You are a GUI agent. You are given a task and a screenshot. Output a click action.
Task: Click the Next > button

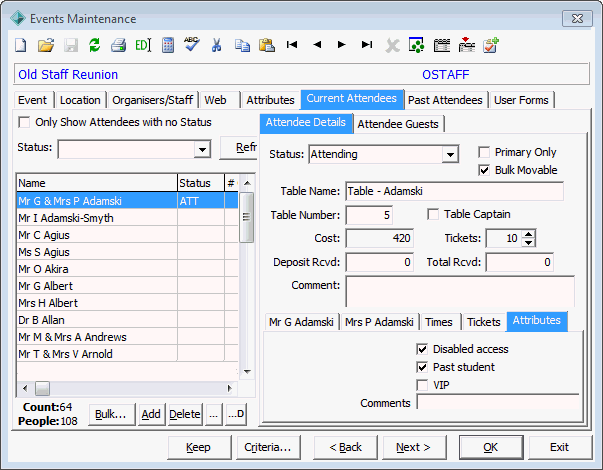pos(413,447)
